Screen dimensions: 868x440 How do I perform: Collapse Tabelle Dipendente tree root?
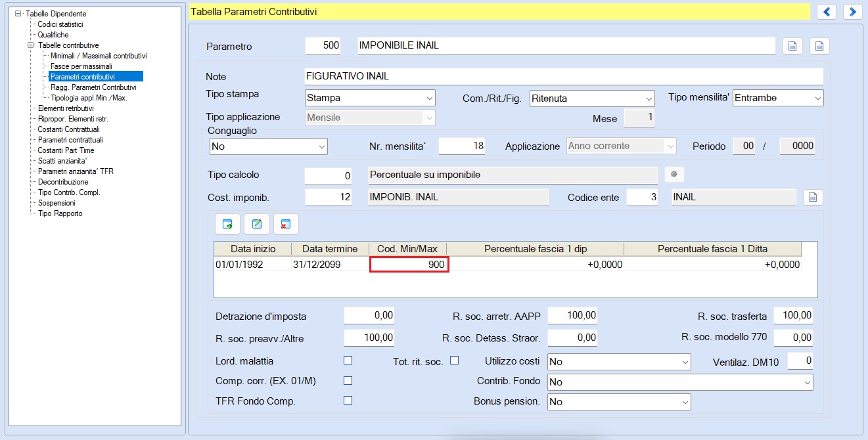(x=18, y=14)
